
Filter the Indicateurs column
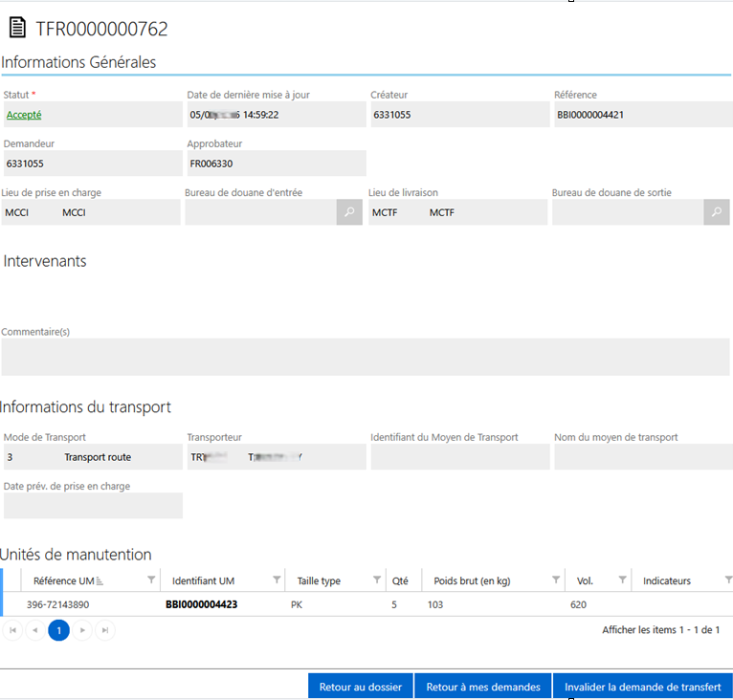(728, 580)
